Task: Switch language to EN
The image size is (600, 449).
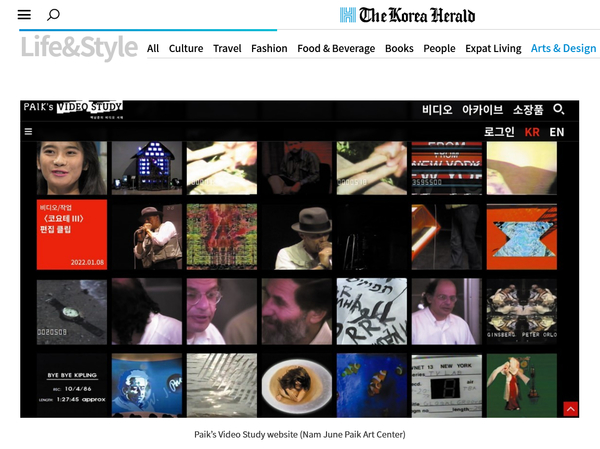Action: [x=557, y=131]
